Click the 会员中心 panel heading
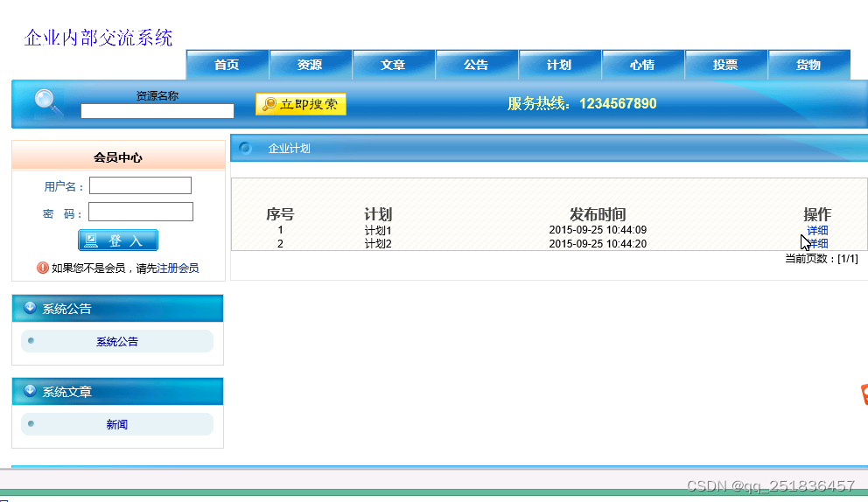The image size is (868, 502). pos(118,157)
